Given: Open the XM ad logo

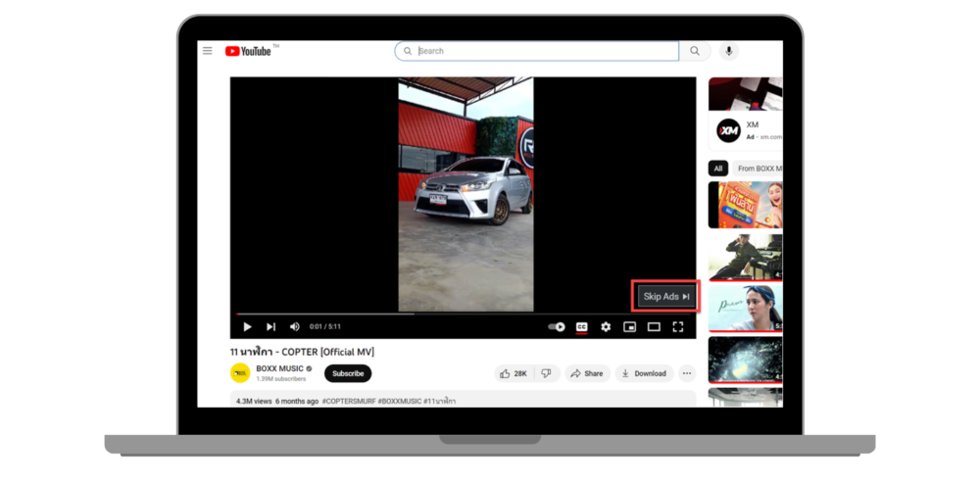Looking at the screenshot, I should point(728,130).
